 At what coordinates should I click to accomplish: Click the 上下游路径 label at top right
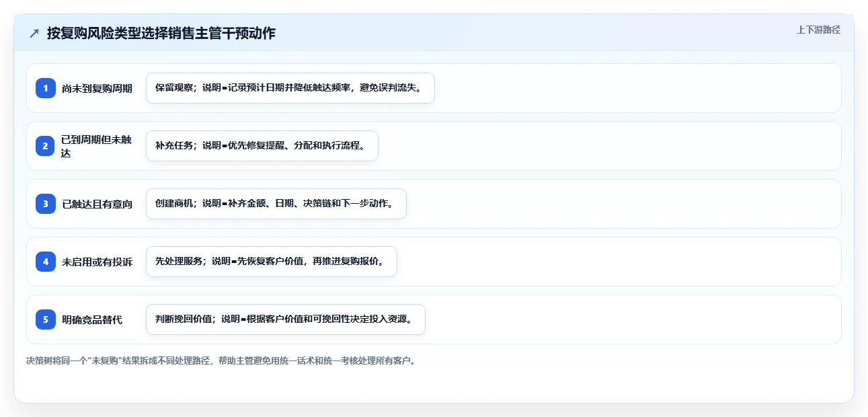818,30
